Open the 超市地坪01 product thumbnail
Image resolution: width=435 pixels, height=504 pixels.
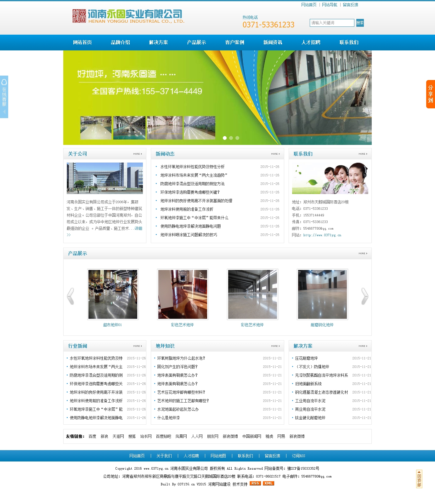click(113, 294)
